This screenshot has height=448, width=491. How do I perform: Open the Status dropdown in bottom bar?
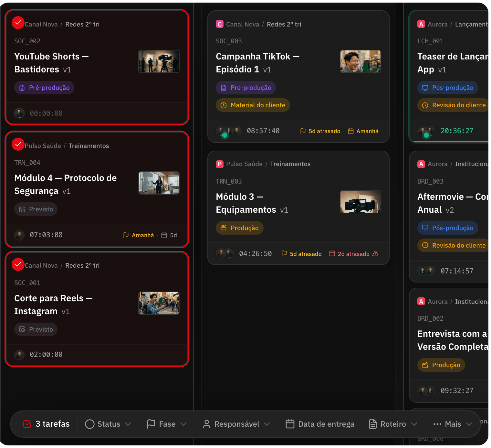[108, 424]
